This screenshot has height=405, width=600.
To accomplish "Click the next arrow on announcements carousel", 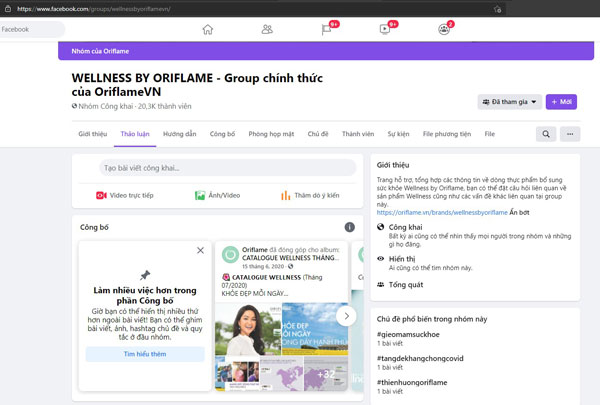I will click(346, 316).
